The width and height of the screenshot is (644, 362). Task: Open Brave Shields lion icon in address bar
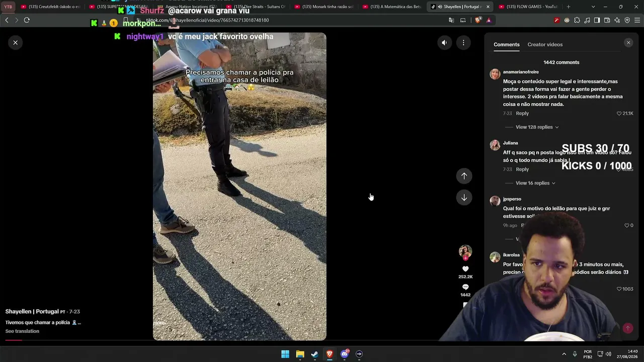click(477, 20)
